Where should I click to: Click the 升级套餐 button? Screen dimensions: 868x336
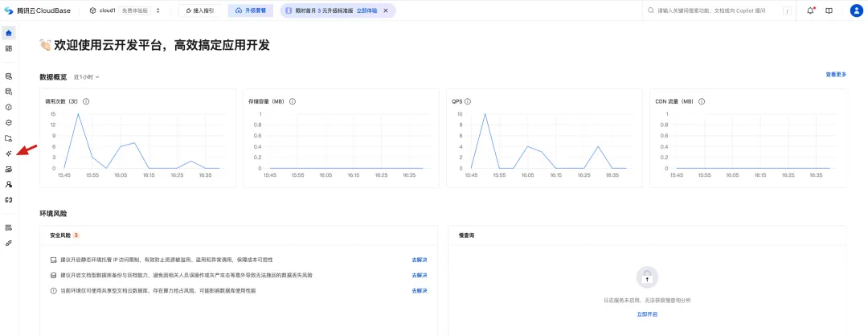point(250,10)
